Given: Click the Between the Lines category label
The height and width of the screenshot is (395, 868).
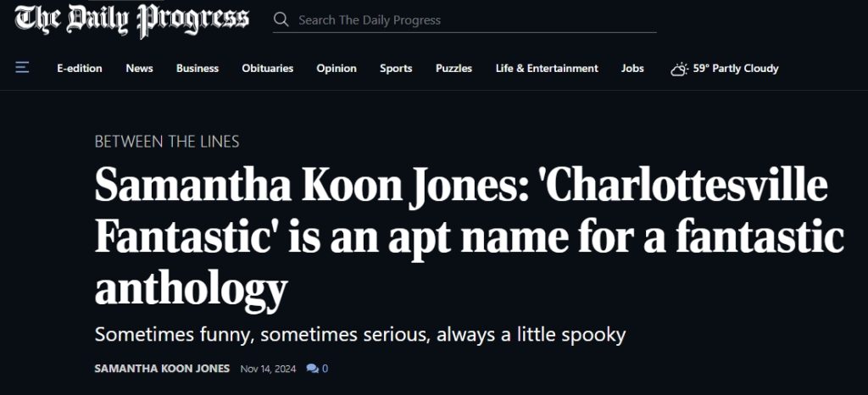Looking at the screenshot, I should coord(167,142).
